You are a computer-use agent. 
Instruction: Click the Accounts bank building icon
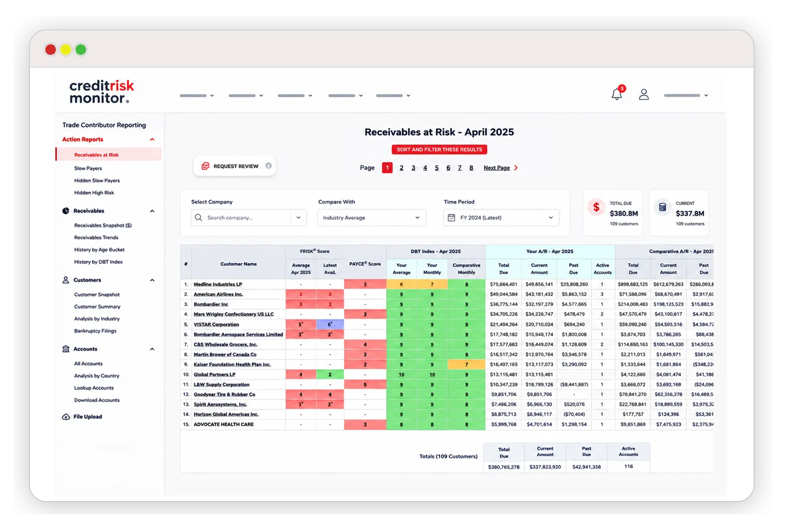(65, 349)
